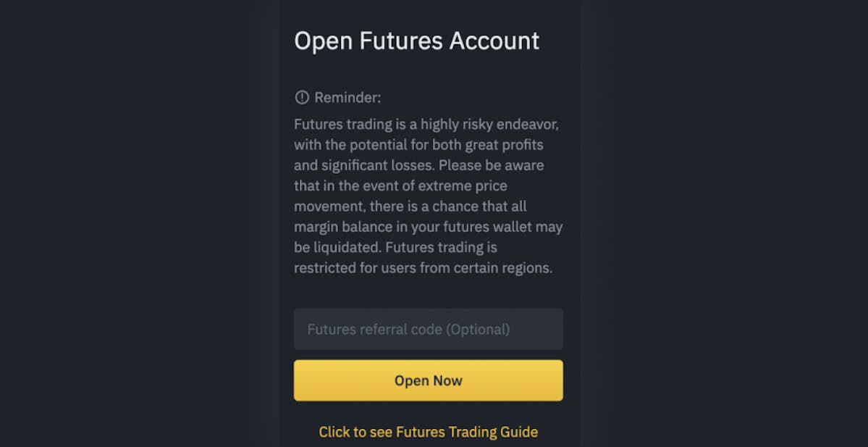
Task: Click the exclamation icon beside Reminder
Action: [302, 98]
